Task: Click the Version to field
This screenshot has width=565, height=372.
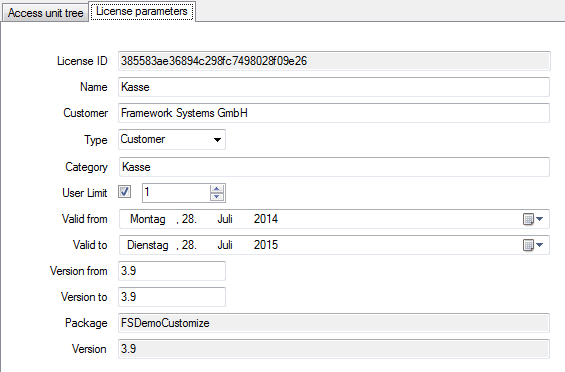Action: tap(172, 297)
